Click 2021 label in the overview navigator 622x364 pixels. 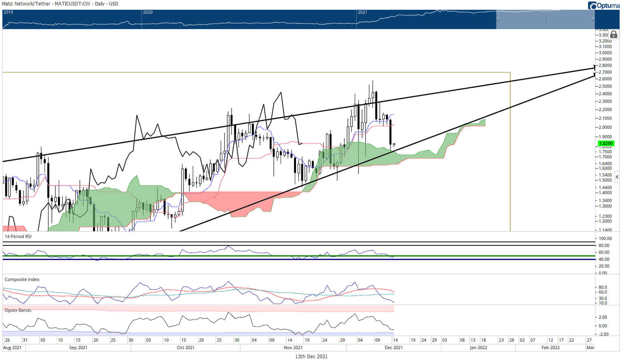coord(362,12)
